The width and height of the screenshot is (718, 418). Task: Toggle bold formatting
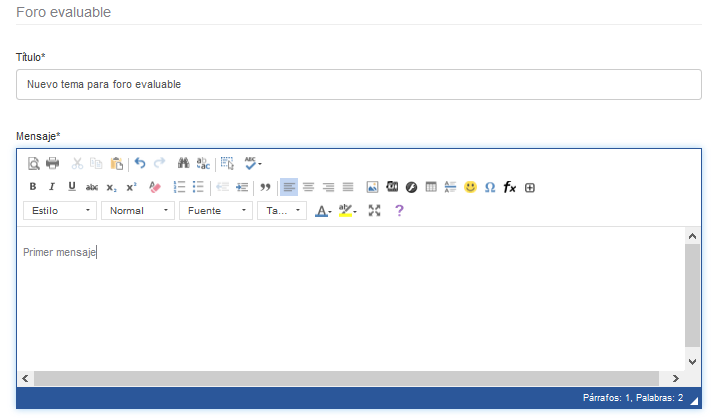(x=33, y=187)
